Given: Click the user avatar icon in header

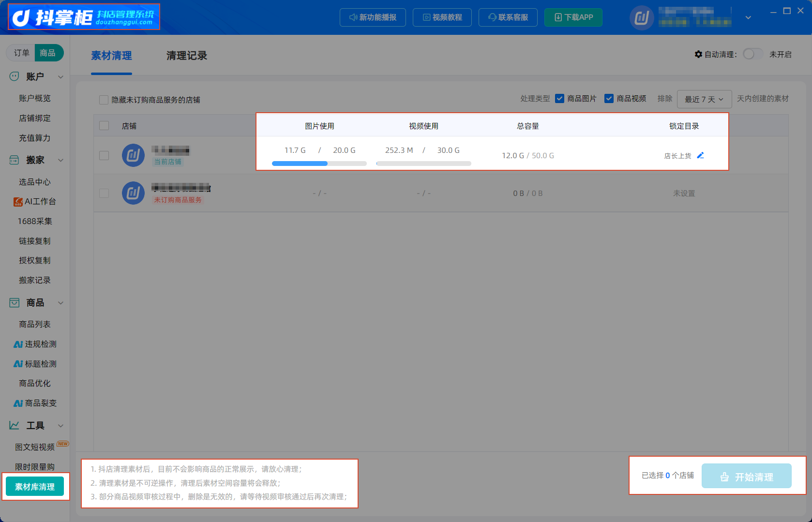Looking at the screenshot, I should coord(642,18).
